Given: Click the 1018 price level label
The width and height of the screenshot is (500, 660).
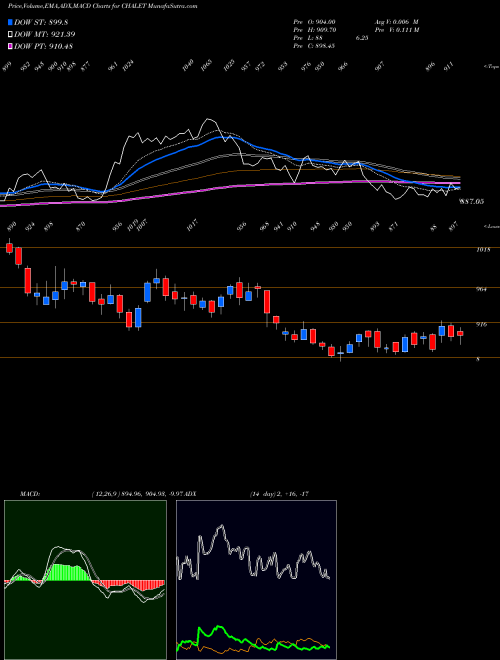Looking at the screenshot, I should (482, 250).
